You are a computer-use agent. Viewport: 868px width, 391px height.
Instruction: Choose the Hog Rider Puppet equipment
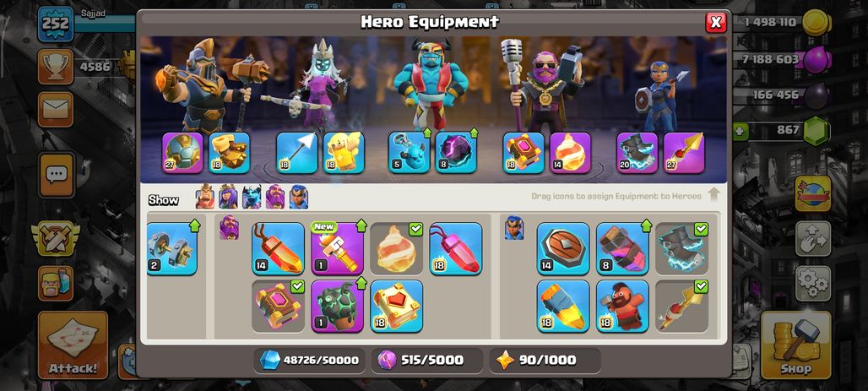pos(622,306)
